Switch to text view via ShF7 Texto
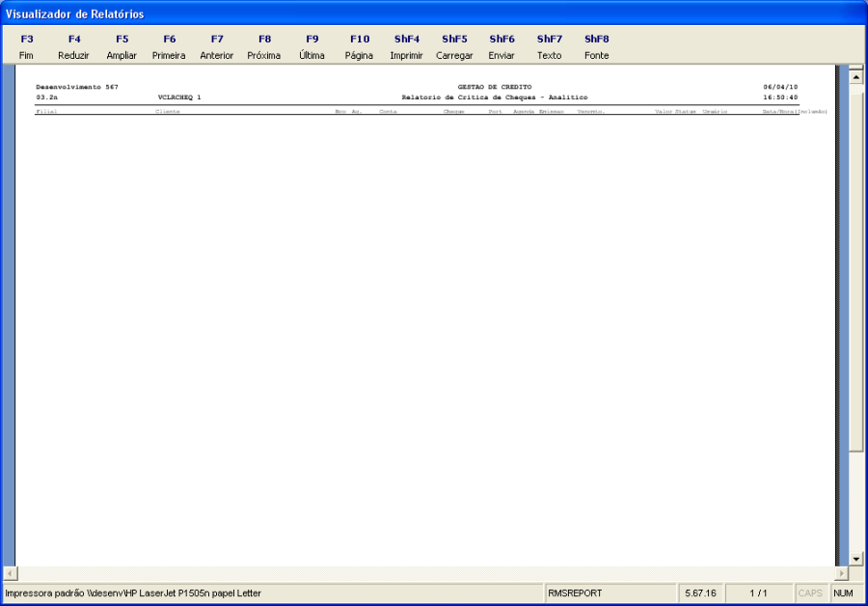868x606 pixels. coord(550,46)
